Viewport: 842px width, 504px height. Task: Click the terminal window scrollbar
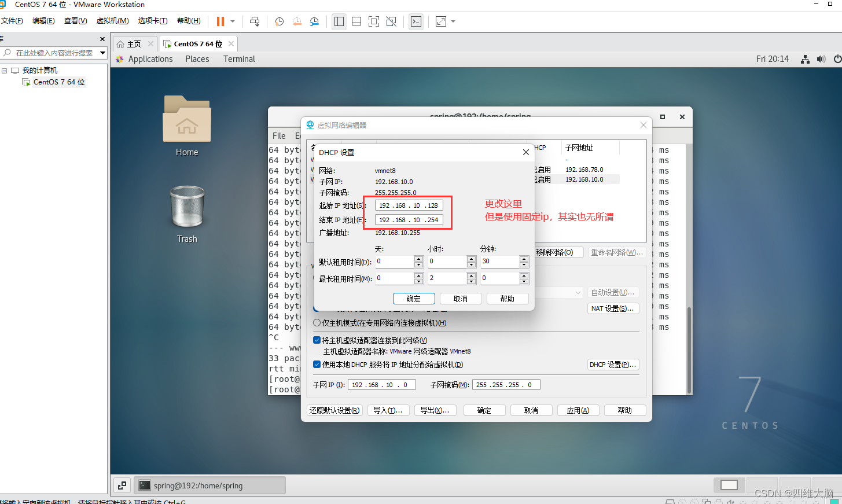pos(689,350)
